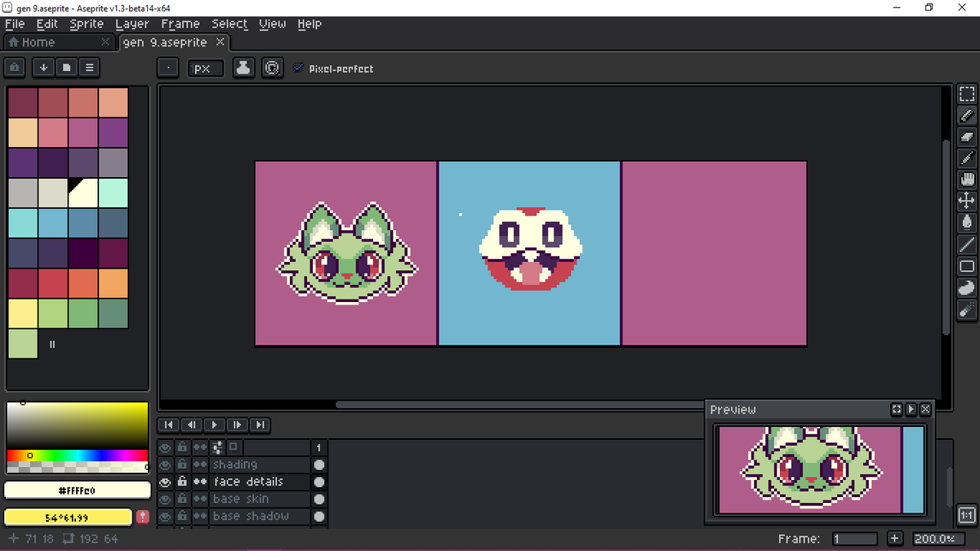The image size is (980, 551).
Task: Open the Edit menu
Action: 47,24
